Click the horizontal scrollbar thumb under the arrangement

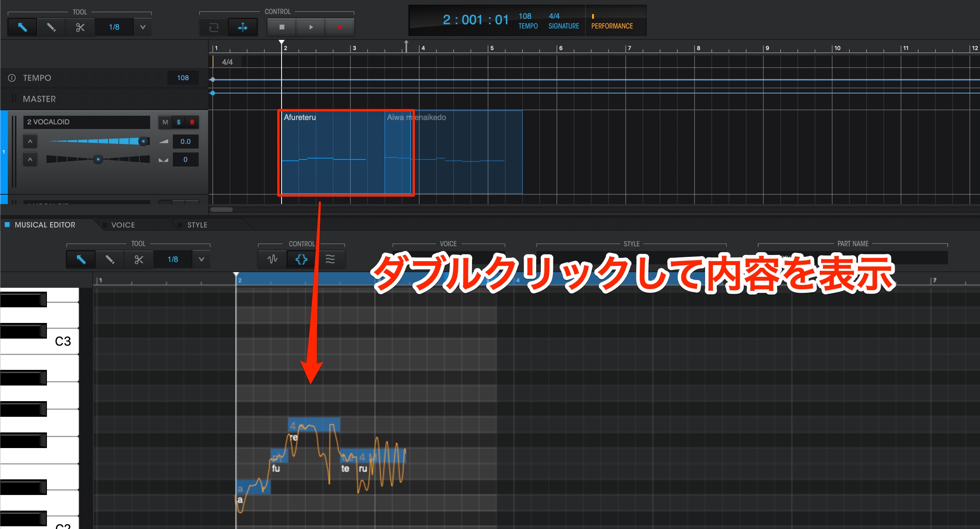tap(221, 210)
